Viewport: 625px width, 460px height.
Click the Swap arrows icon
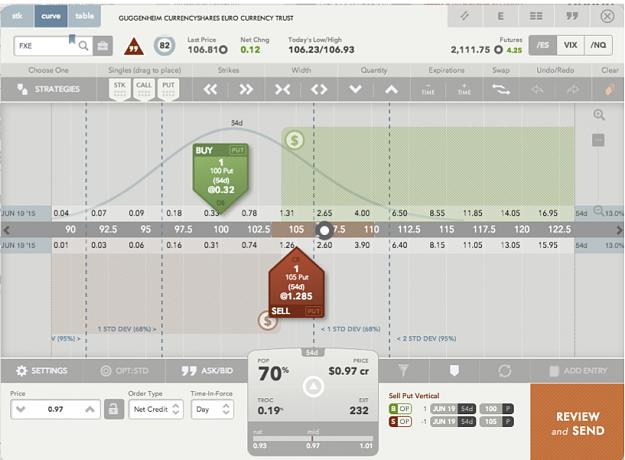point(501,89)
